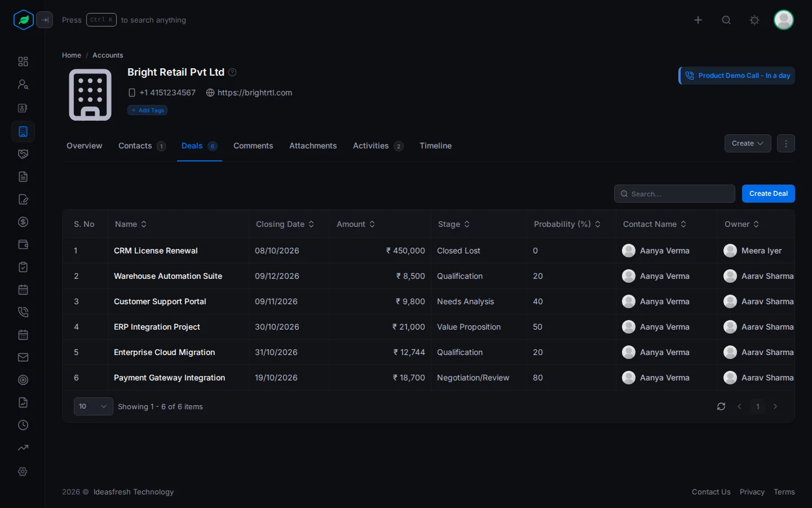Sort by the Stage column header
Viewport: 812px width, 508px height.
pos(454,224)
